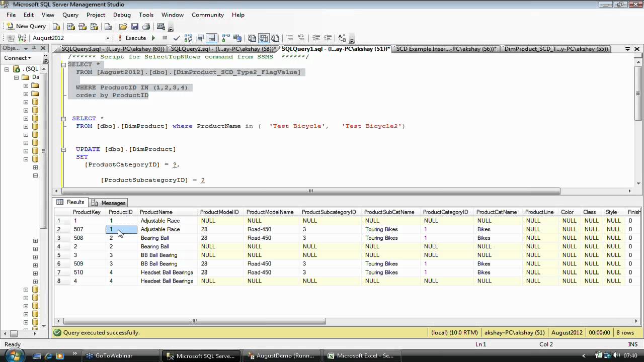The image size is (644, 362).
Task: Save the query with the floppy icon
Action: pos(135,26)
